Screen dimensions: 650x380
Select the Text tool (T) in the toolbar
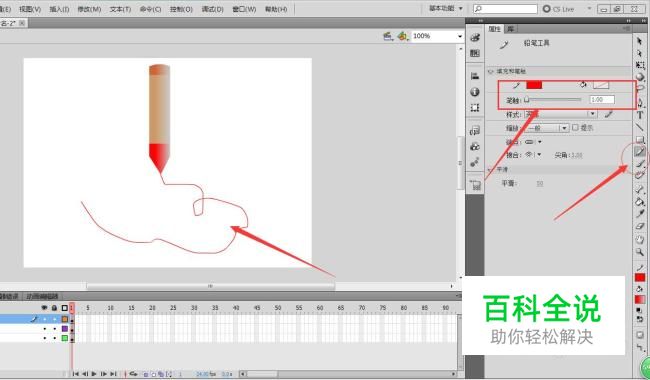pos(640,115)
